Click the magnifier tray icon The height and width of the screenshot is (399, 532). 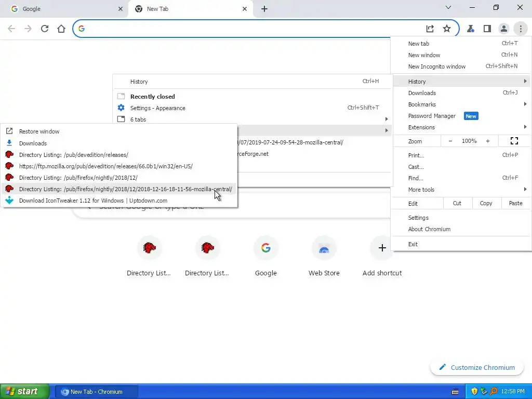pyautogui.click(x=494, y=392)
